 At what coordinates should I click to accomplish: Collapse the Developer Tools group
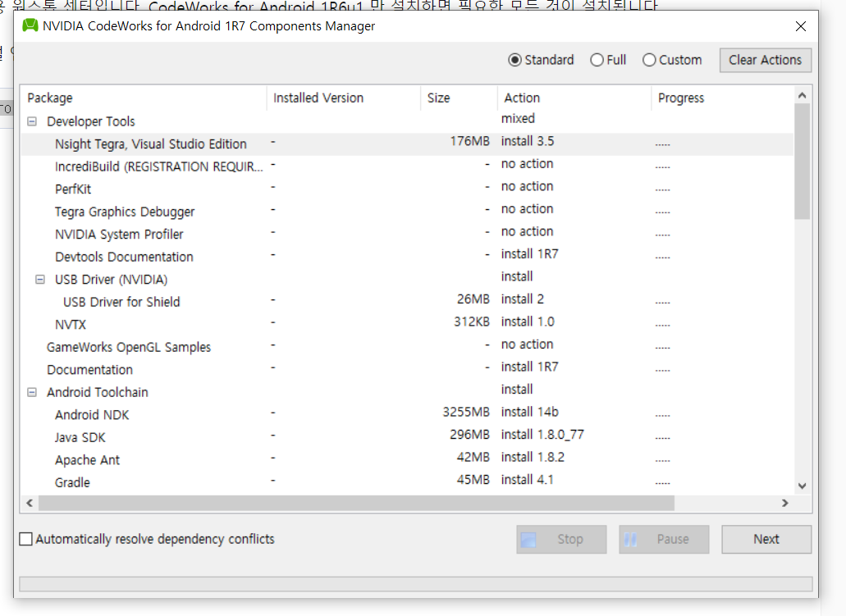[32, 121]
